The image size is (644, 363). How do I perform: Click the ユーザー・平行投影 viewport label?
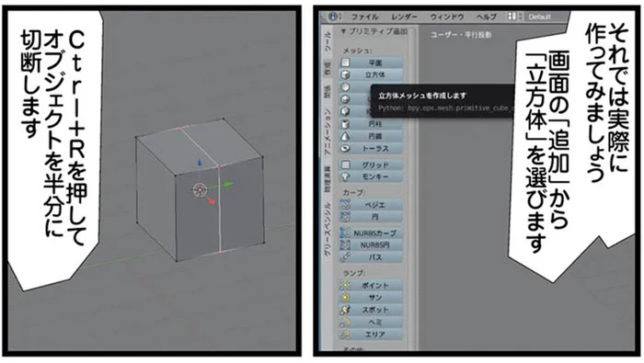(x=461, y=35)
